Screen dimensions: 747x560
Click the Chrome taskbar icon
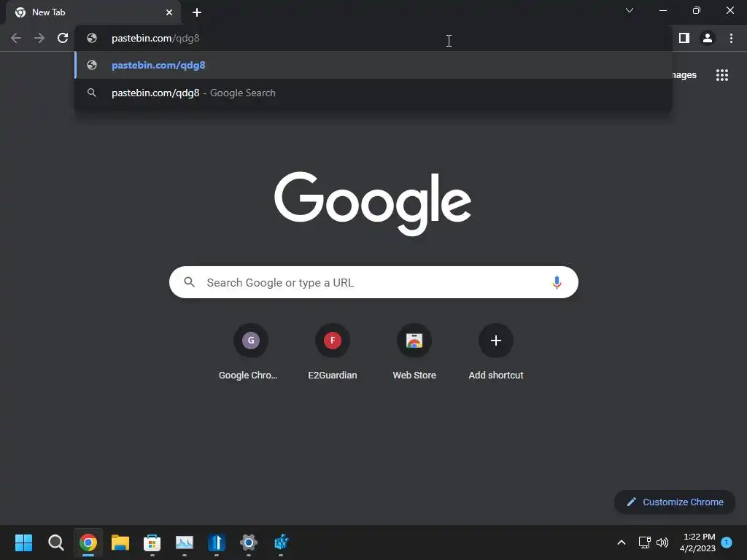coord(88,542)
